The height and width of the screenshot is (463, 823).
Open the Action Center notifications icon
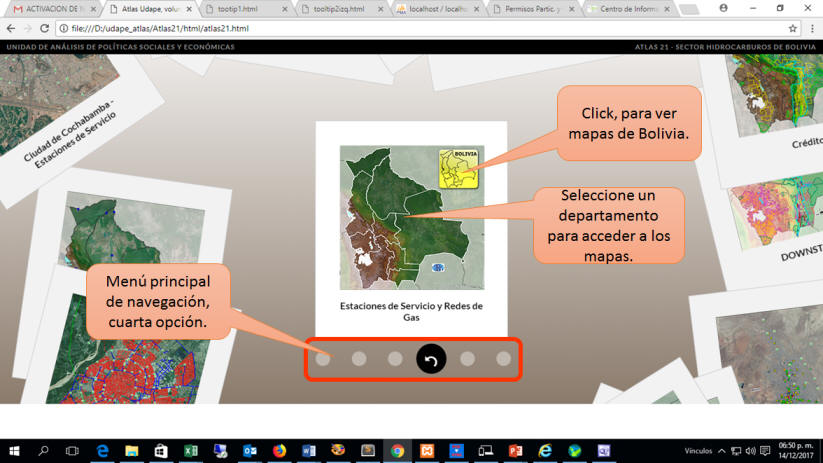765,451
